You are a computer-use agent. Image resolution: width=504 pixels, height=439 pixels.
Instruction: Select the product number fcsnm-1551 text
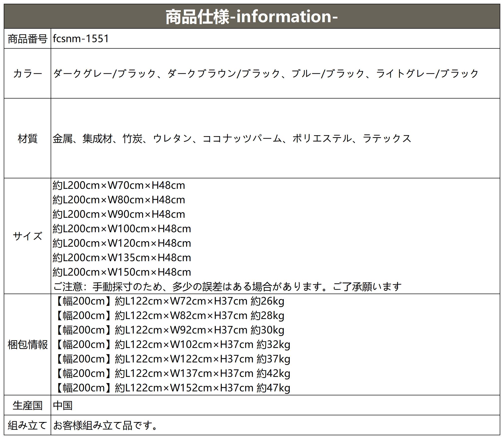[x=81, y=39]
